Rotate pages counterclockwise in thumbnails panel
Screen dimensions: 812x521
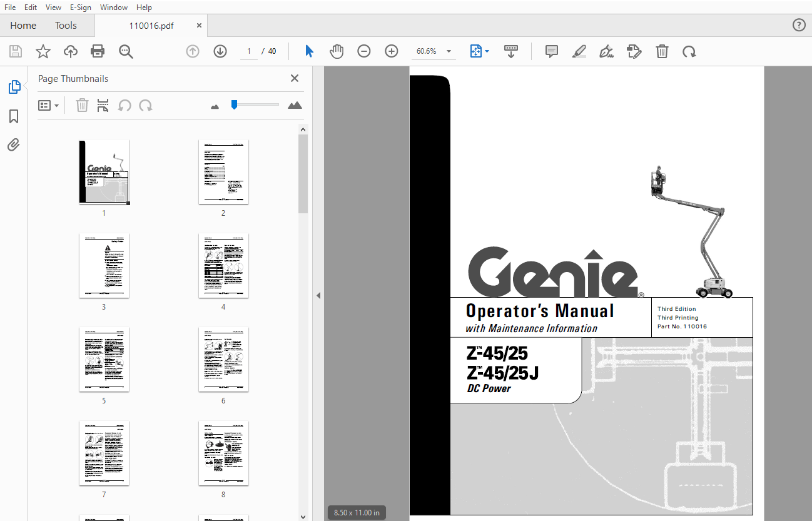124,105
